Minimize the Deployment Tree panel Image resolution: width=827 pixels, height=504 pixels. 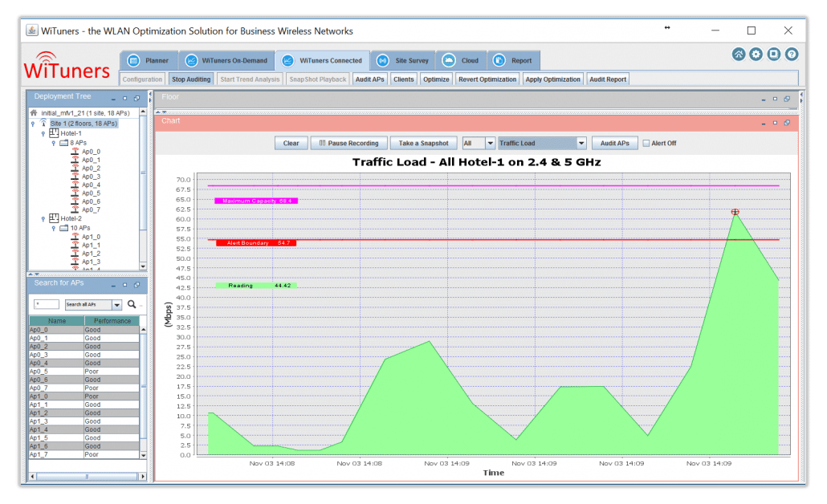(113, 99)
